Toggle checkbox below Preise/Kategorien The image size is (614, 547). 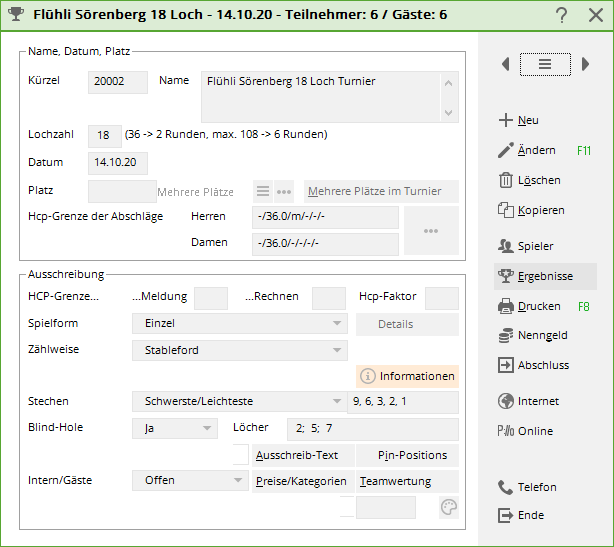pyautogui.click(x=347, y=507)
